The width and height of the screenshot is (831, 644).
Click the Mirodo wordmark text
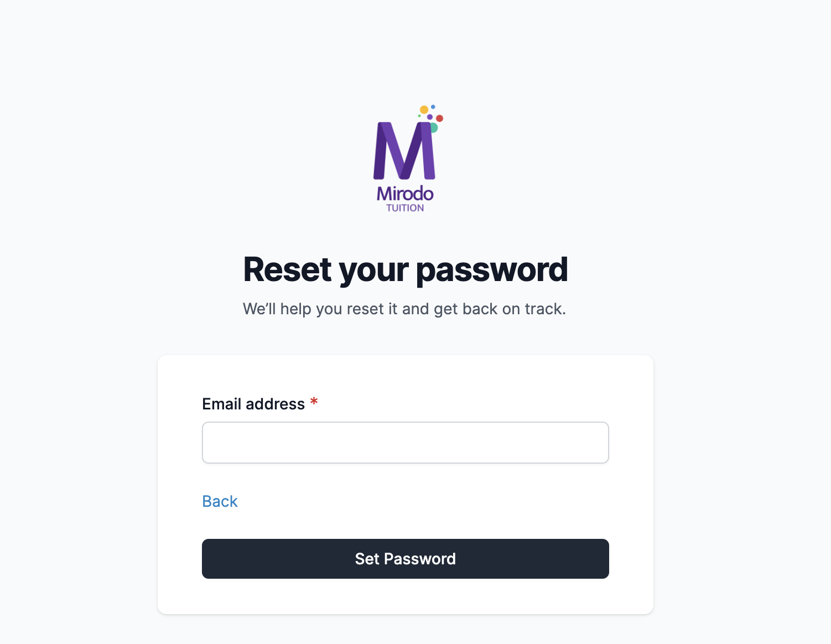click(405, 194)
